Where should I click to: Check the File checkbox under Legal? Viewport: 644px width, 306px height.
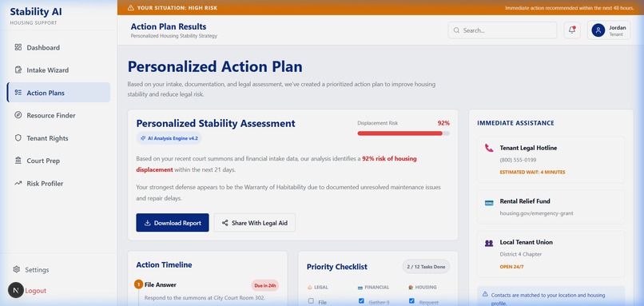coord(311,301)
